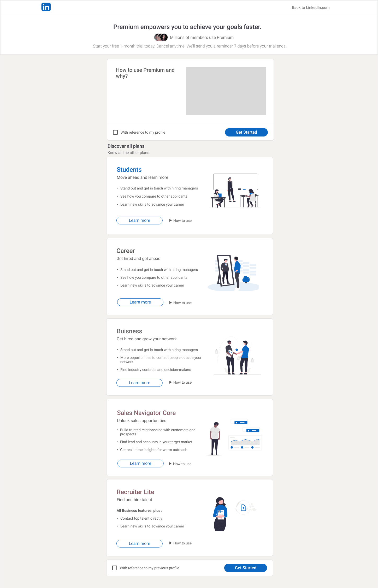Image resolution: width=378 pixels, height=588 pixels.
Task: Click the woman holding resume illustration
Action: 220,514
